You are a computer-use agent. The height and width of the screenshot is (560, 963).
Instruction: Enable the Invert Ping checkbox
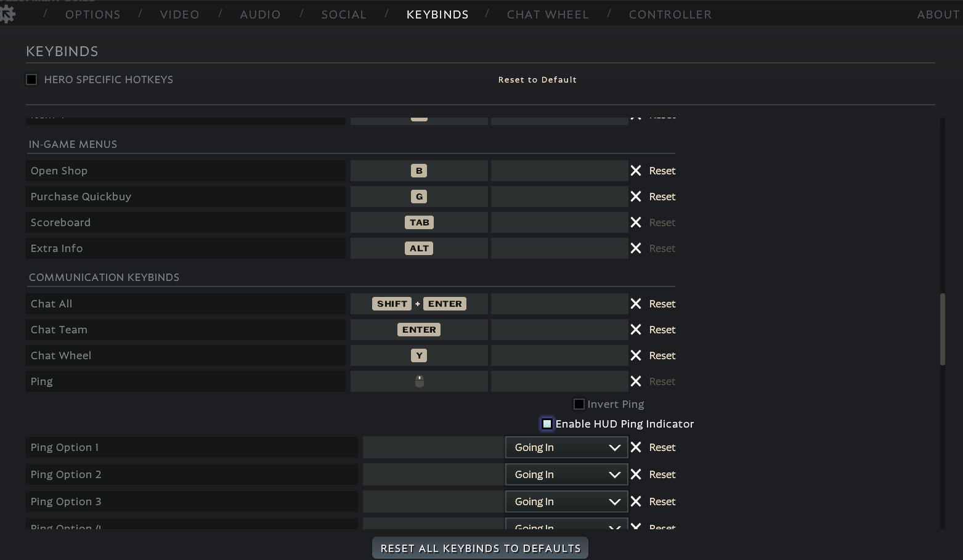579,404
